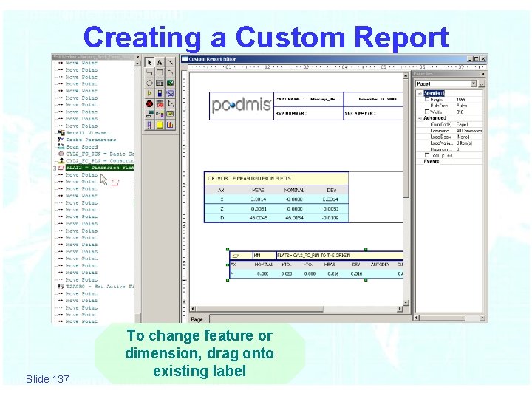This screenshot has width=532, height=399.
Task: Select CIR1 circle measured label title
Action: click(276, 178)
